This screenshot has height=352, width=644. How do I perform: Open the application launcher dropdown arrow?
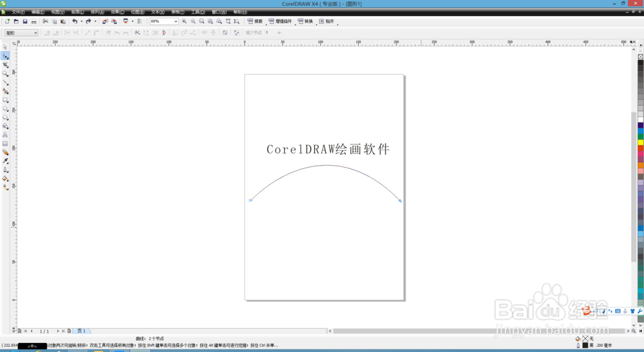pyautogui.click(x=132, y=21)
